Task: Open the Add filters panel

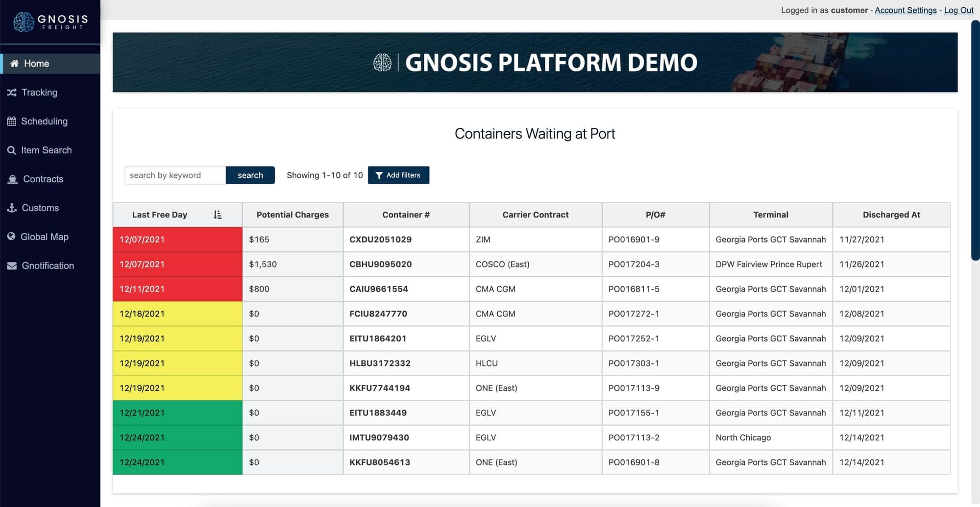Action: point(398,175)
